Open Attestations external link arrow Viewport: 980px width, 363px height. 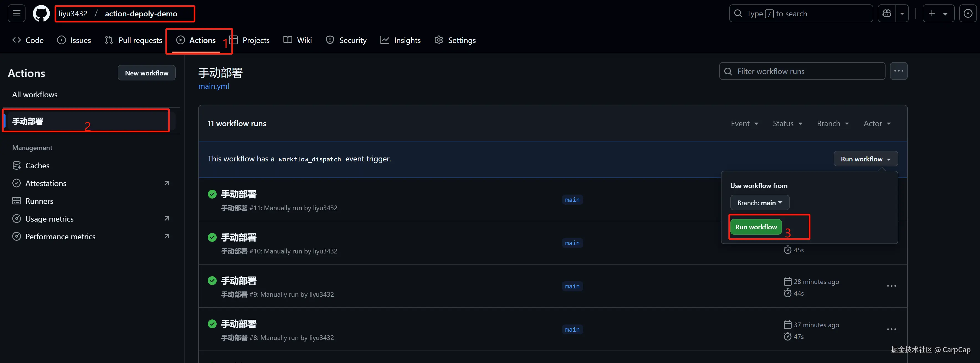click(x=167, y=183)
